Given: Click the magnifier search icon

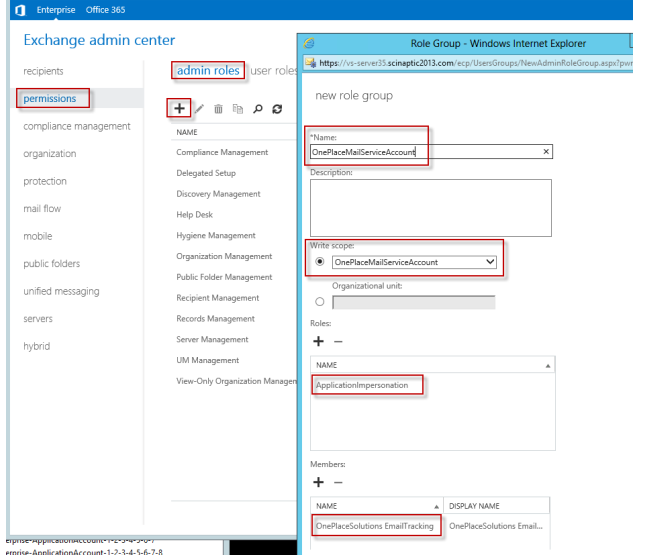Looking at the screenshot, I should point(257,109).
